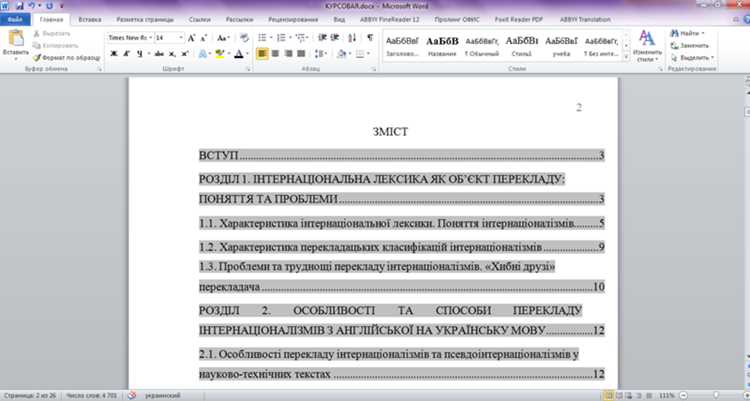Switch to the Рецензирование tab
Screen dimensions: 750x401
click(x=293, y=20)
